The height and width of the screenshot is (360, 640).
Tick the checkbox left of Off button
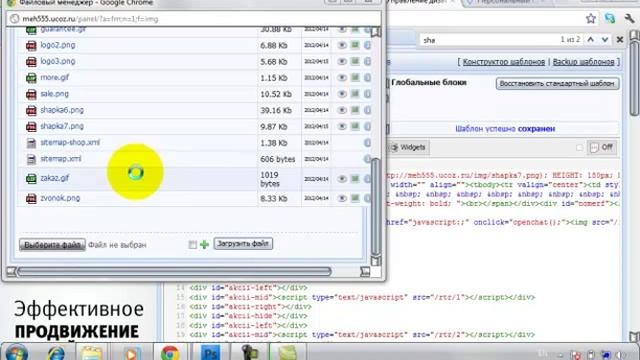[x=580, y=147]
